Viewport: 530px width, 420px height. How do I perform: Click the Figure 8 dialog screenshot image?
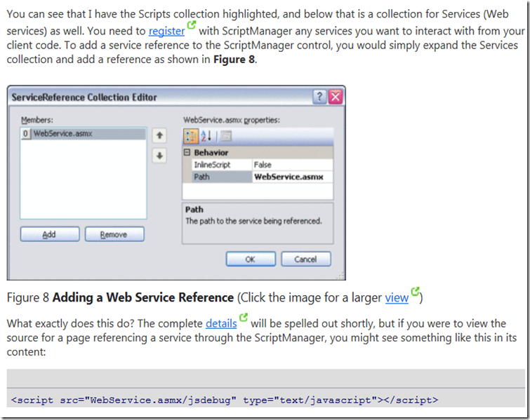176,182
